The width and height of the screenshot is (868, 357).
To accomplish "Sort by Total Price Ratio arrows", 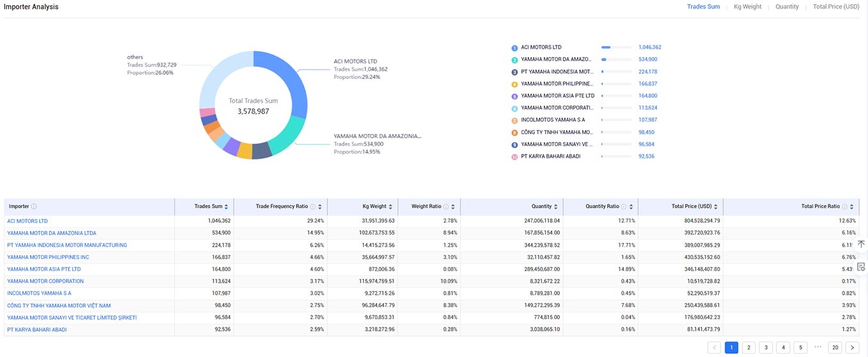I will click(x=851, y=206).
